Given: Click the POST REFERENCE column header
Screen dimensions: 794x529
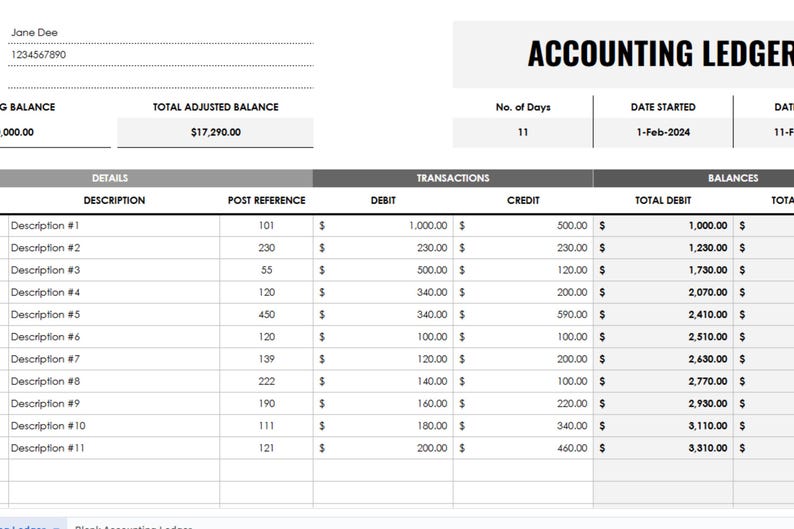Looking at the screenshot, I should pos(266,200).
